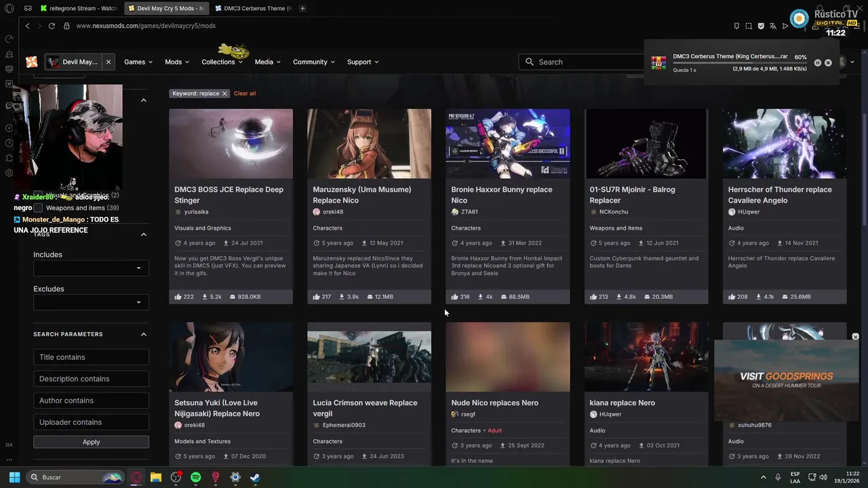The width and height of the screenshot is (868, 488).
Task: Open File Explorer from the taskbar
Action: (156, 477)
